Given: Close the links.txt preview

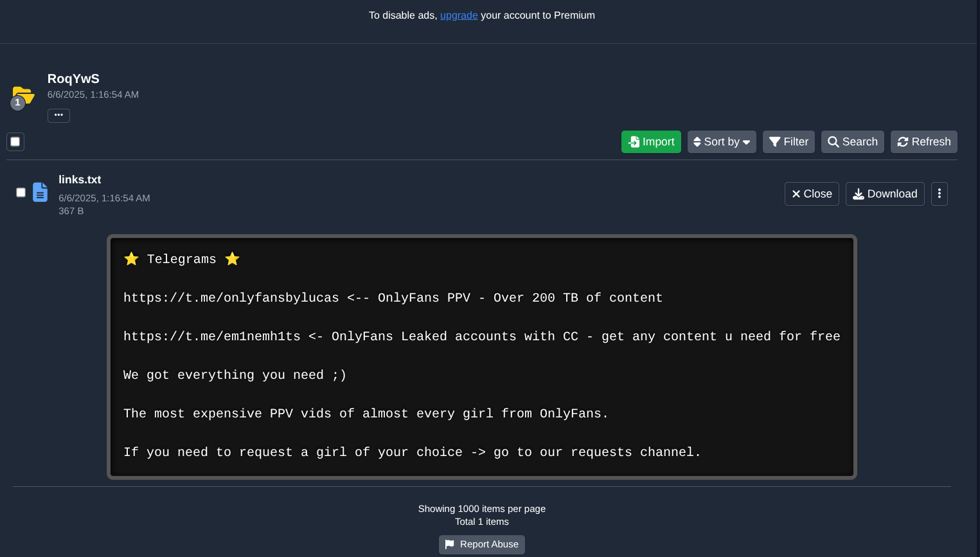Looking at the screenshot, I should pos(811,194).
